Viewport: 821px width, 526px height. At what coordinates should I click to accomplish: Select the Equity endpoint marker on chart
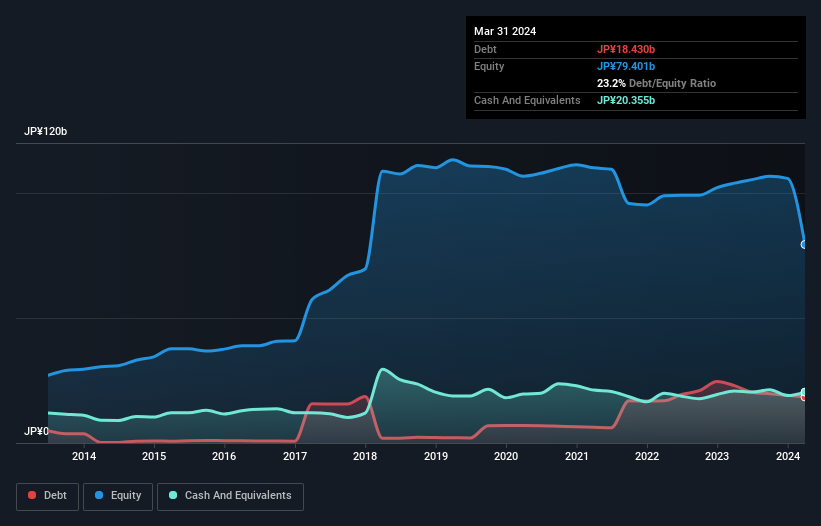[804, 244]
